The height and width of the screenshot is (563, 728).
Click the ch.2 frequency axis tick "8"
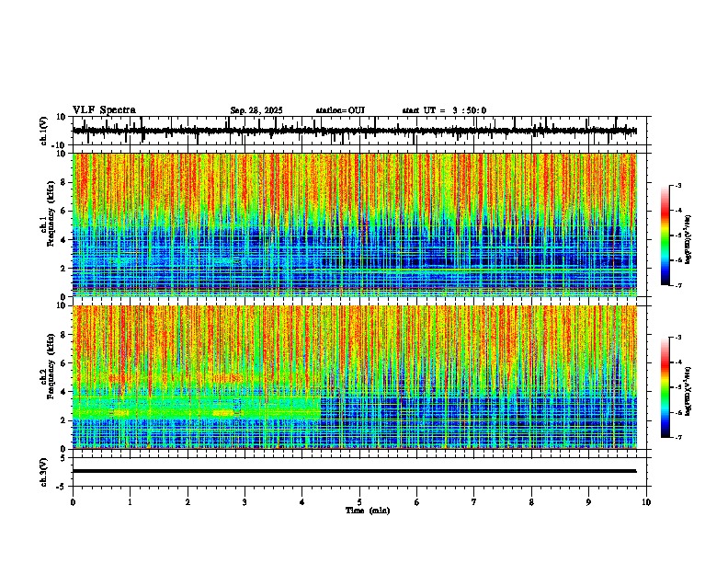tap(65, 335)
